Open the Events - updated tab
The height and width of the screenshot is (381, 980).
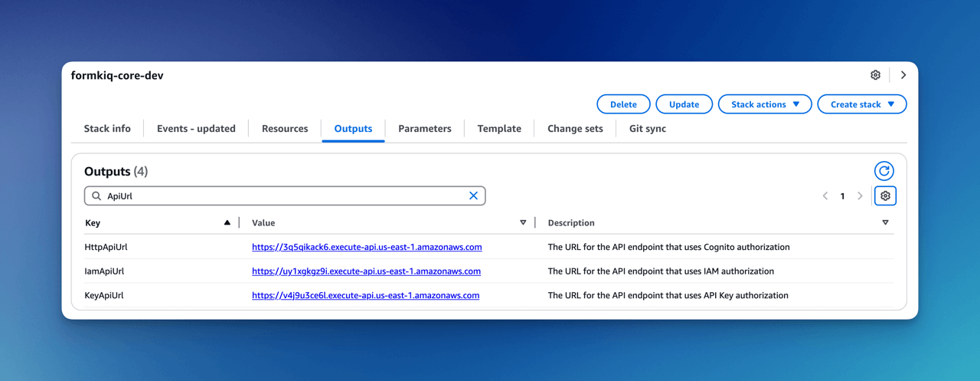pos(196,128)
